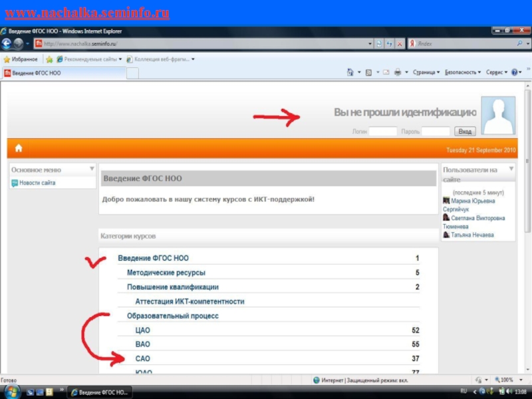The height and width of the screenshot is (399, 532).
Task: Click the Пароль input field
Action: [x=436, y=131]
